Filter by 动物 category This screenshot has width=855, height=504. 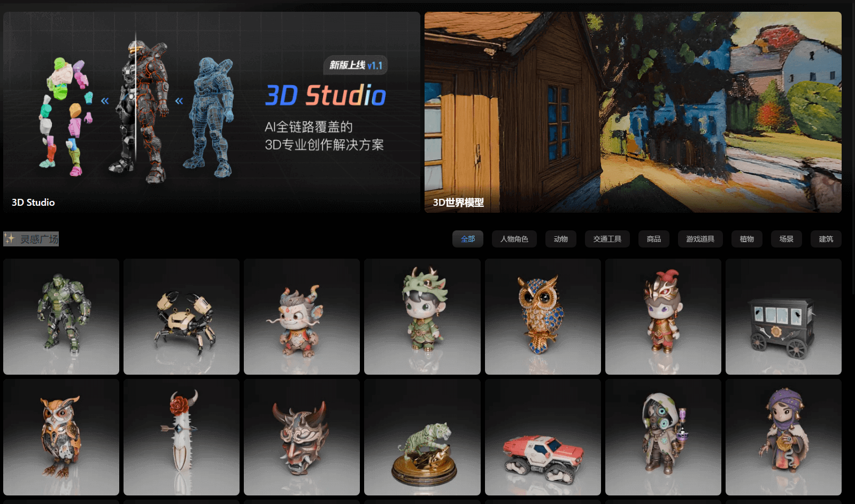[561, 239]
